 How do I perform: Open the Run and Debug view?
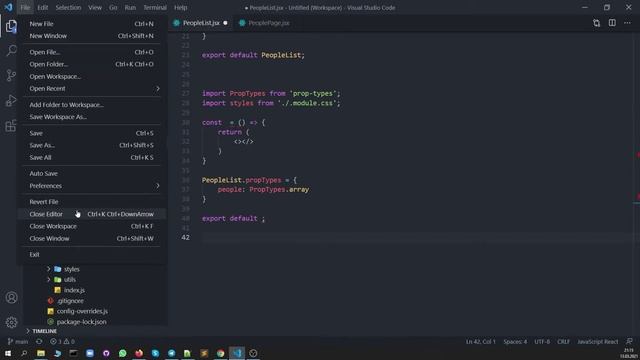11,100
